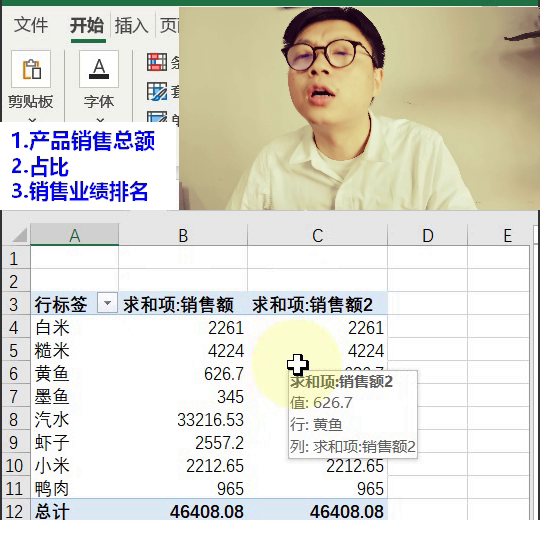This screenshot has width=540, height=540.
Task: Click the 字体 group label
Action: (x=99, y=101)
